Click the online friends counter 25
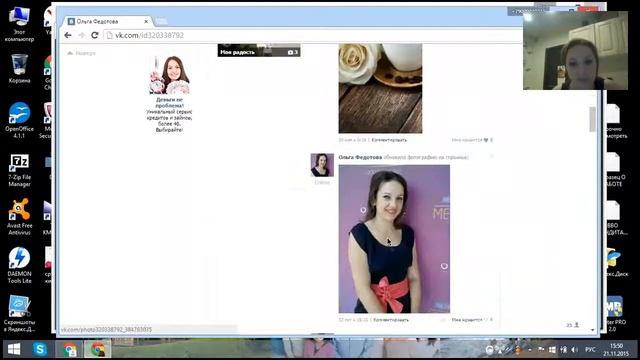 click(573, 325)
